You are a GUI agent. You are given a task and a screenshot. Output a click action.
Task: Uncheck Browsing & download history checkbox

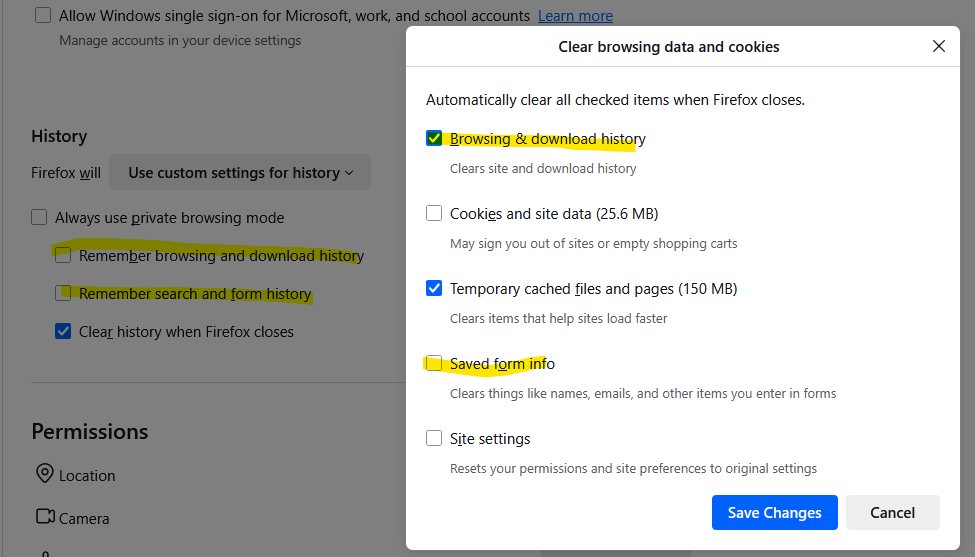click(434, 138)
